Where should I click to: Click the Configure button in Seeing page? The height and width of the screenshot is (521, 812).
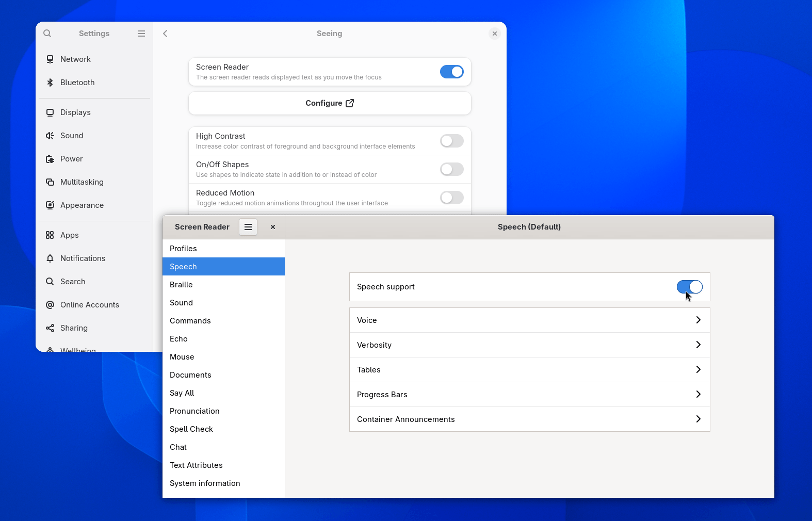click(x=330, y=103)
